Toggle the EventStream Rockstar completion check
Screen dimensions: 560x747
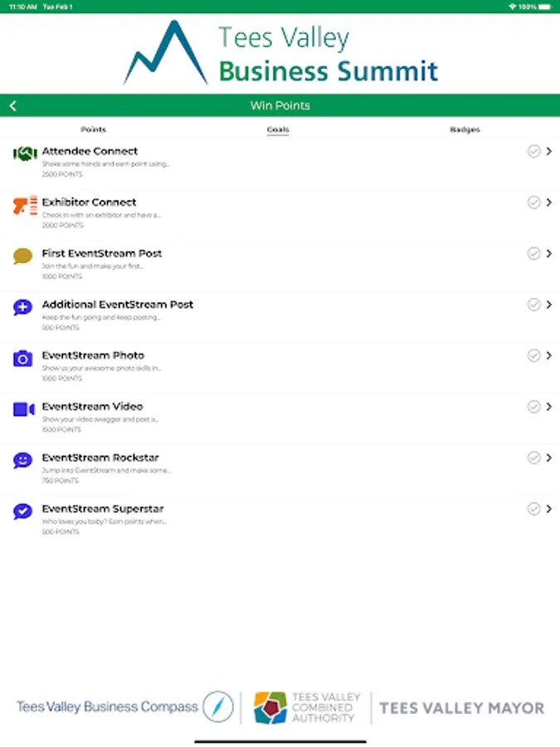coord(533,457)
